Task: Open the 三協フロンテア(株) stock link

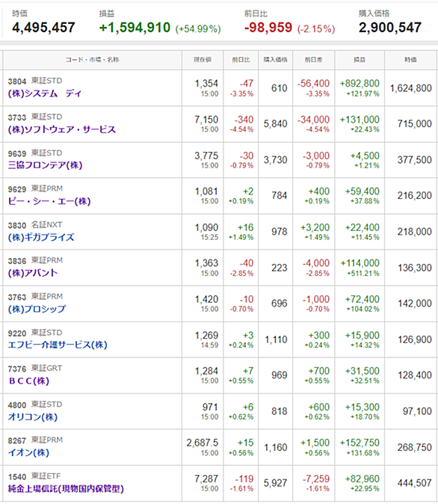Action: point(45,165)
